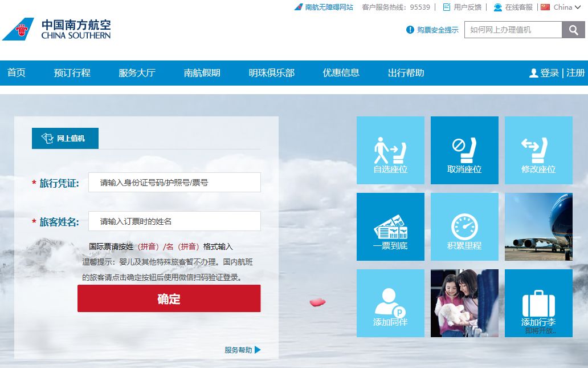Click the airplane photo thumbnail
This screenshot has width=588, height=368.
(538, 227)
